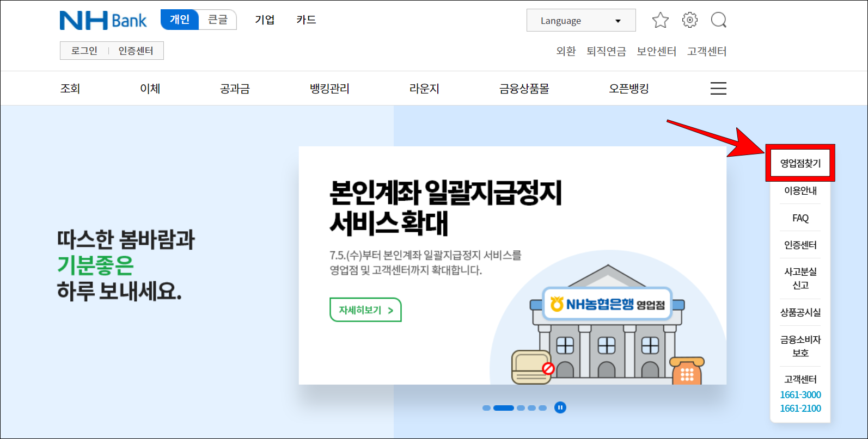This screenshot has width=868, height=439.
Task: Go to 기업 banking tab
Action: tap(265, 20)
